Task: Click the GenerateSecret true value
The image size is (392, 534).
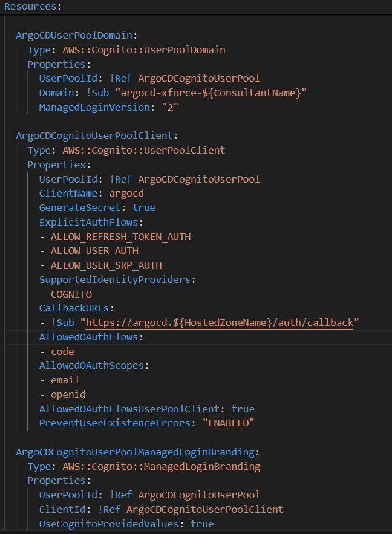Action: click(x=143, y=208)
